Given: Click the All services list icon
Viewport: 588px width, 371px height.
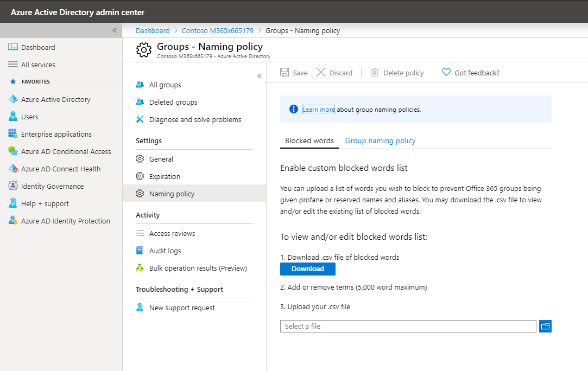Looking at the screenshot, I should tap(13, 65).
